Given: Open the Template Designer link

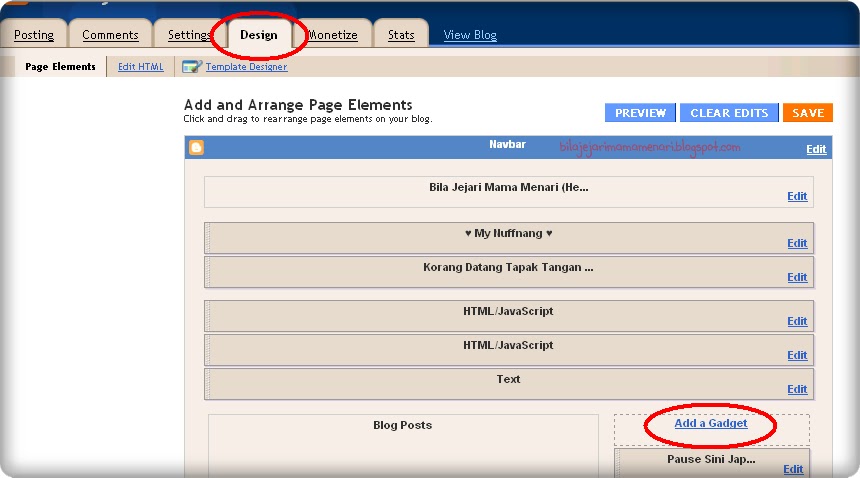Looking at the screenshot, I should [246, 66].
